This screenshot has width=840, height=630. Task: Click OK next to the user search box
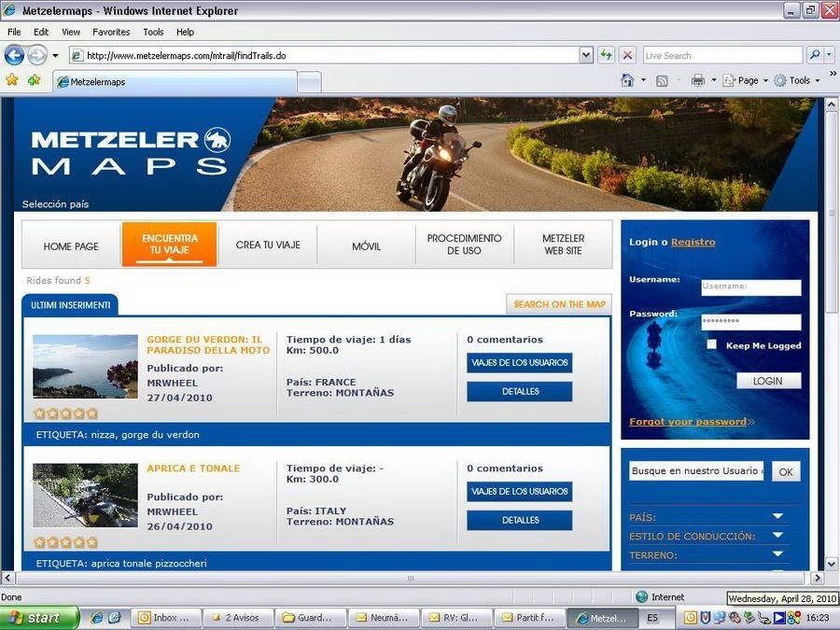point(786,472)
